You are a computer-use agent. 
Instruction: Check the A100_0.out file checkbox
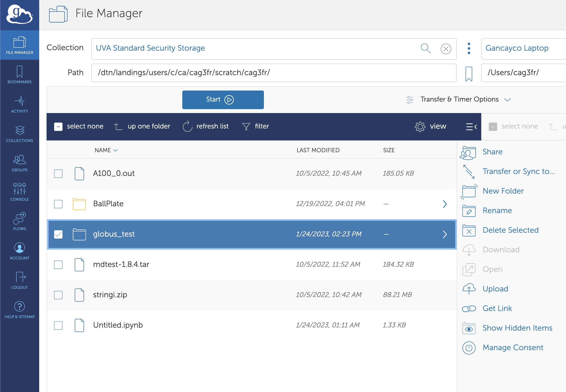coord(58,174)
